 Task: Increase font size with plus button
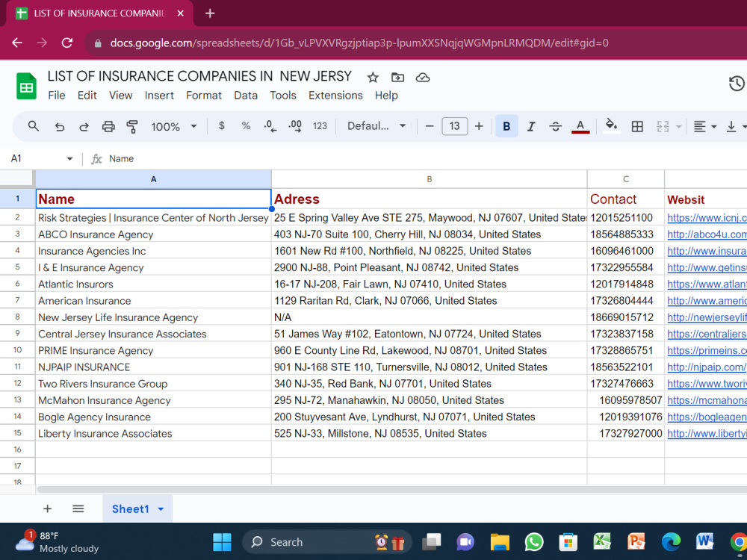[479, 126]
